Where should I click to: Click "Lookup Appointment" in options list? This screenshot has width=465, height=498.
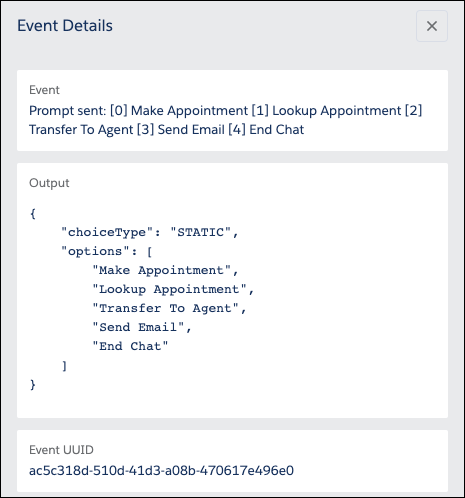tap(169, 289)
